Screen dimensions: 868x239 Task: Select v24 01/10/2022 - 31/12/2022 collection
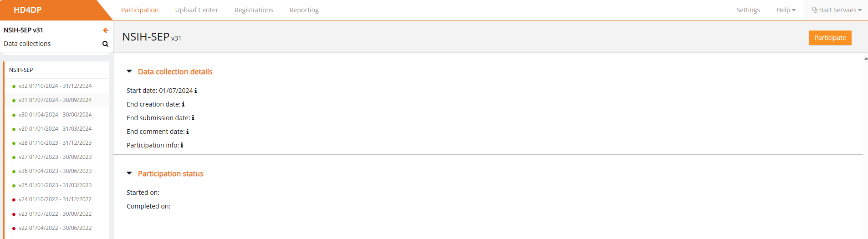[x=55, y=199]
